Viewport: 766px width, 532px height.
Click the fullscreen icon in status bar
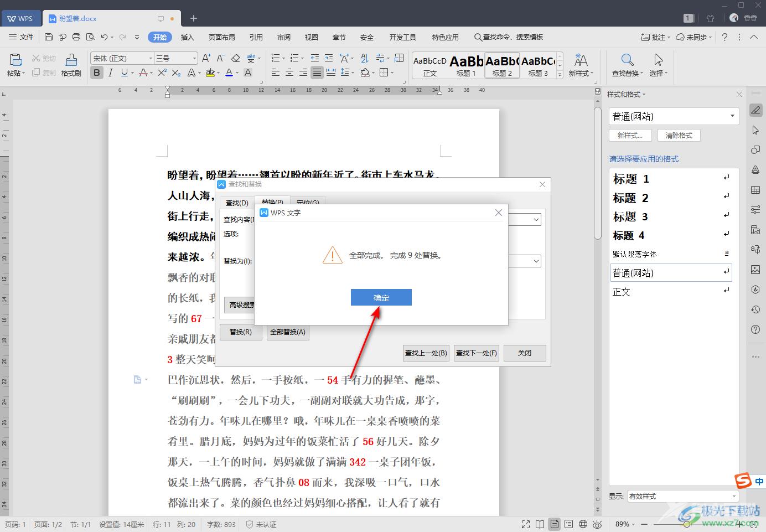526,524
